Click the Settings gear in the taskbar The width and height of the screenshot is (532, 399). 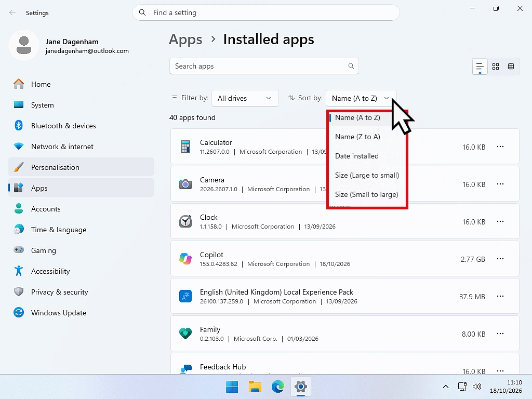point(301,387)
